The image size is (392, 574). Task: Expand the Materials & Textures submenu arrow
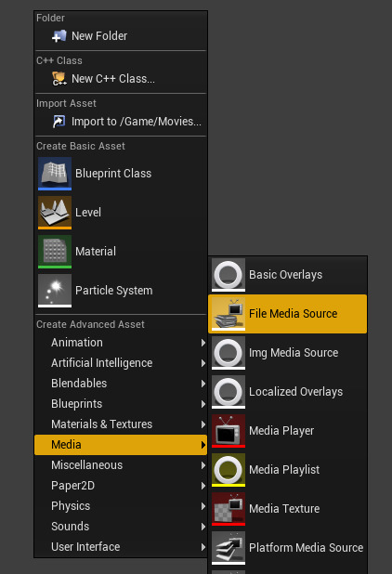[203, 424]
